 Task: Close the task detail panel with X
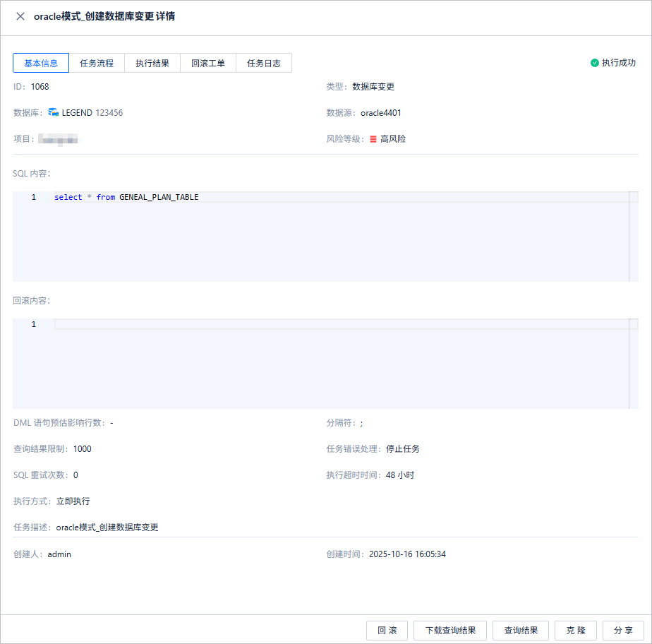(20, 16)
